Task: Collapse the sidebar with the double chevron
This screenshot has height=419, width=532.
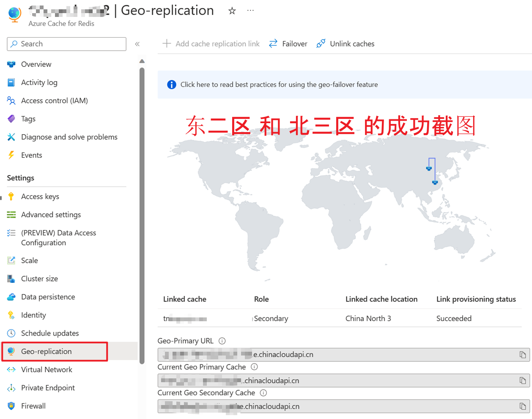Action: (x=137, y=44)
